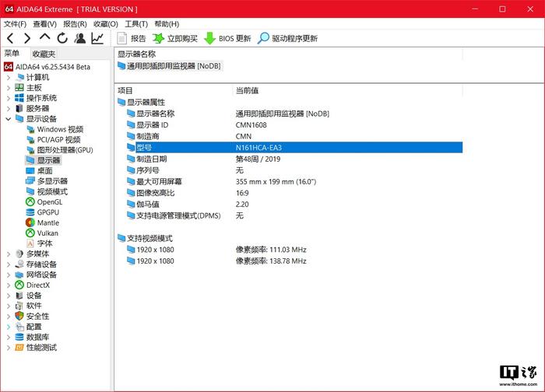Open the 帮助(H) menu

pos(167,24)
